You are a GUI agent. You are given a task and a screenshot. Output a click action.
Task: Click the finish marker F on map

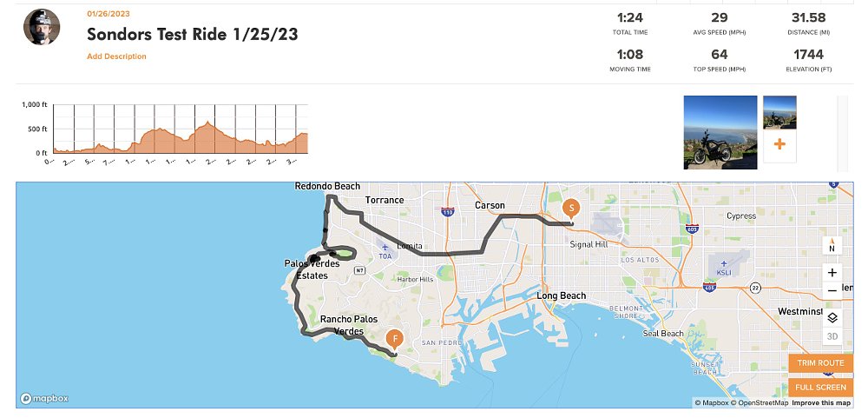(395, 339)
